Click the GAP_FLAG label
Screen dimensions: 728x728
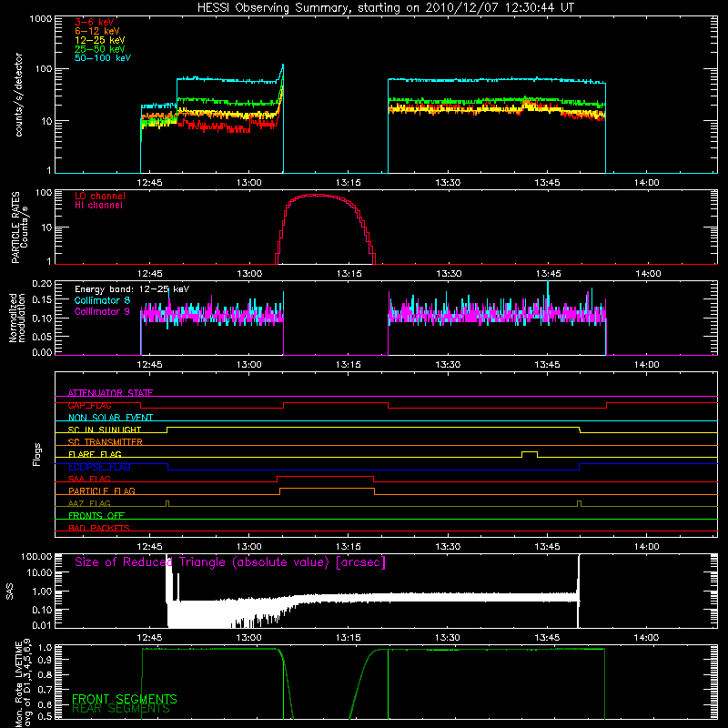point(89,405)
